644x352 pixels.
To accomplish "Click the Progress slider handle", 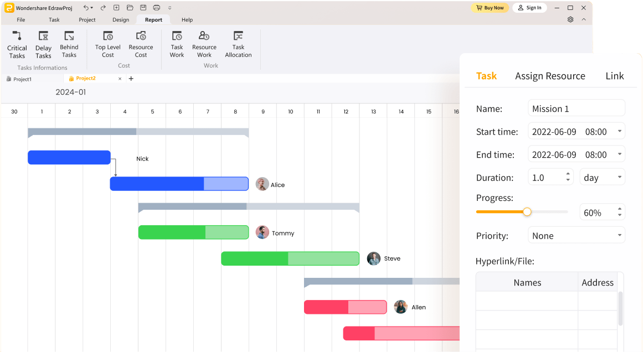I will pyautogui.click(x=527, y=212).
